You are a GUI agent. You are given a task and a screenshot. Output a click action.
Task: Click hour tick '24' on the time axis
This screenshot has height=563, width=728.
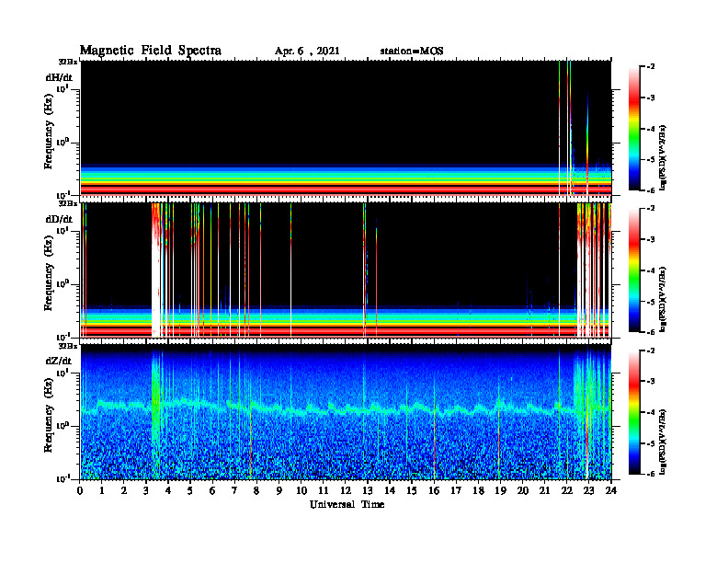(611, 490)
